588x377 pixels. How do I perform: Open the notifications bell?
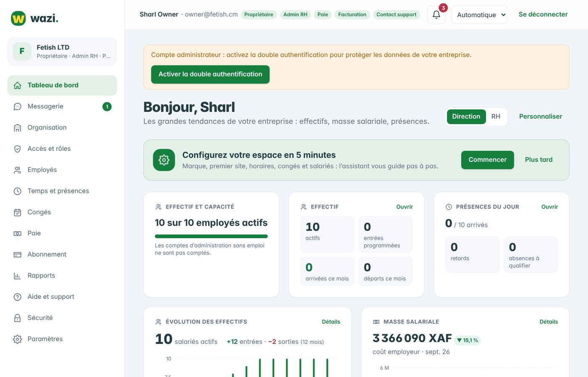[436, 15]
